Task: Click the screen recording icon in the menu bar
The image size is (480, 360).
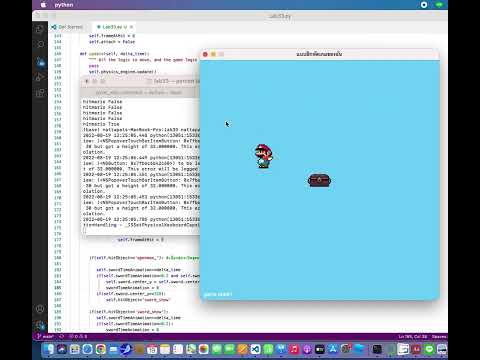Action: coord(424,5)
